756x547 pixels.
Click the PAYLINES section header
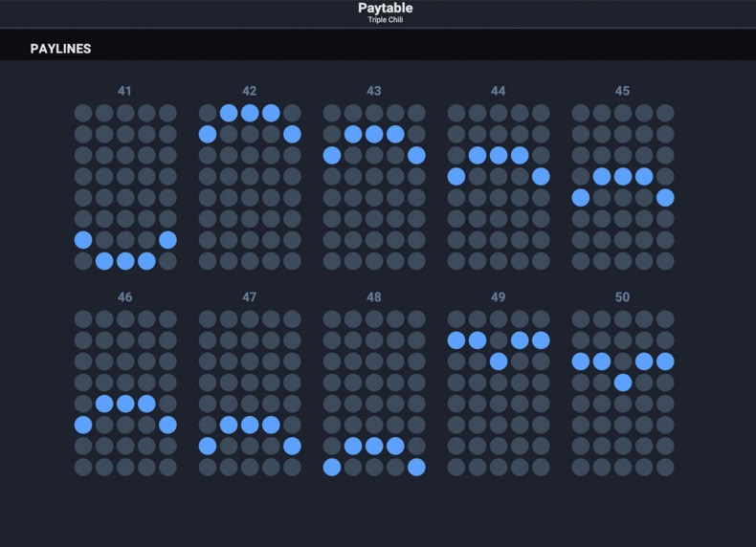[60, 49]
